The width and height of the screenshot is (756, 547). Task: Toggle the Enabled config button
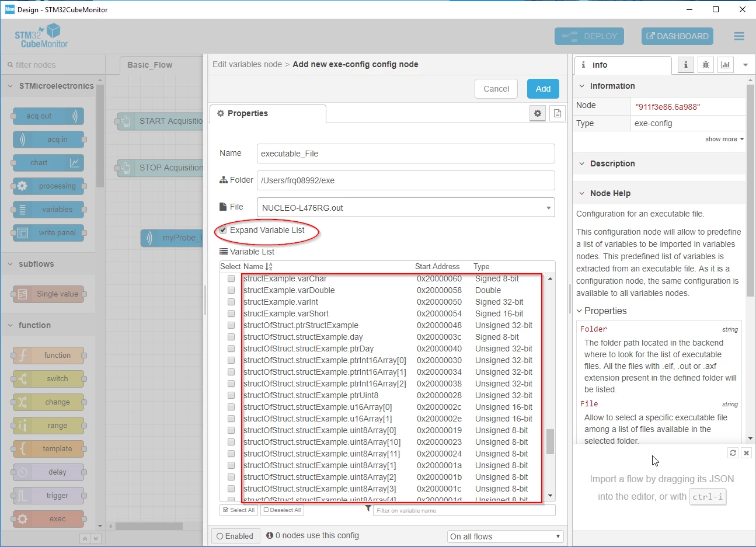click(235, 536)
